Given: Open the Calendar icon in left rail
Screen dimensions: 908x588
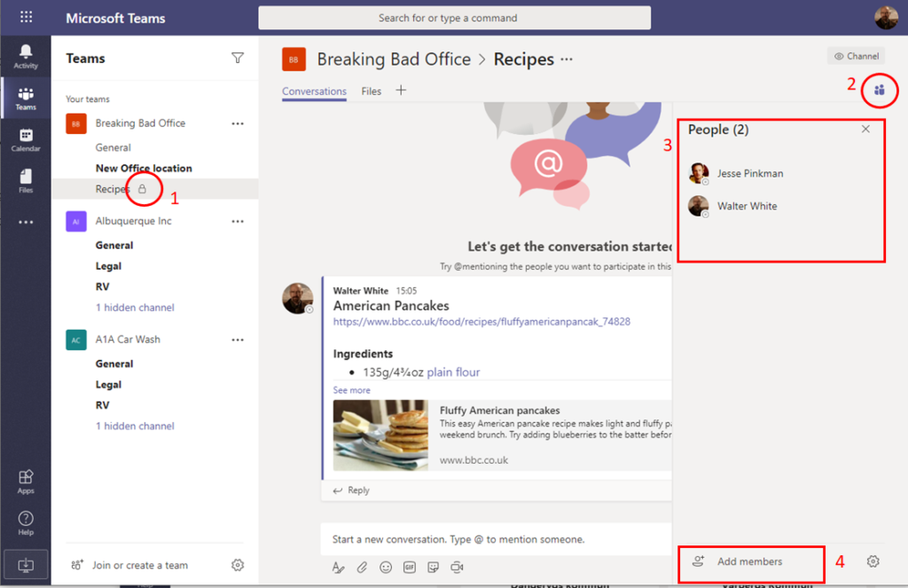Looking at the screenshot, I should click(x=26, y=139).
